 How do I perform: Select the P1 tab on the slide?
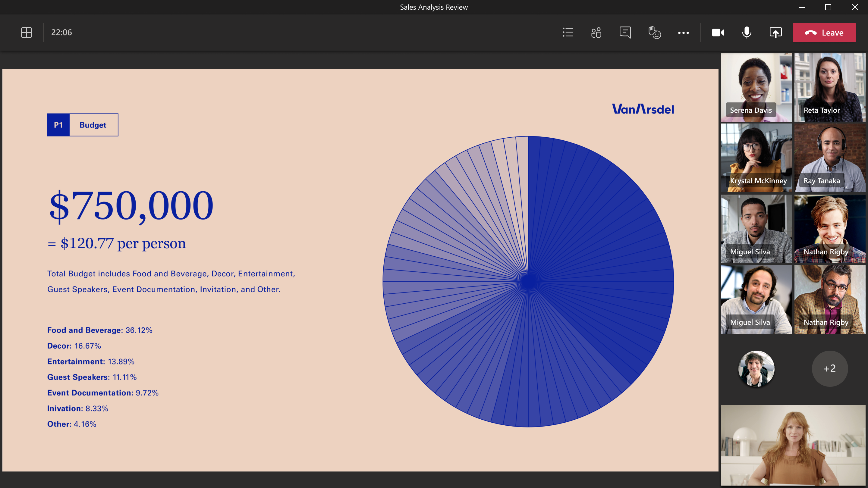pos(58,125)
